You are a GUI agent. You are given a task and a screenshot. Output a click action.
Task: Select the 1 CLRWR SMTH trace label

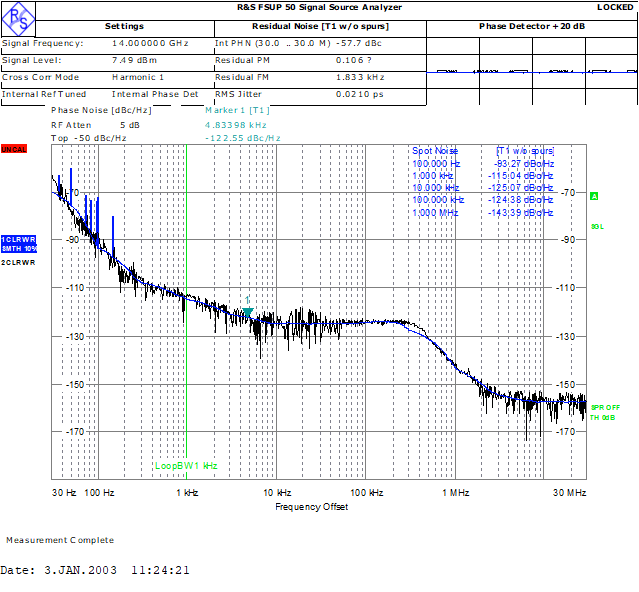tap(18, 243)
